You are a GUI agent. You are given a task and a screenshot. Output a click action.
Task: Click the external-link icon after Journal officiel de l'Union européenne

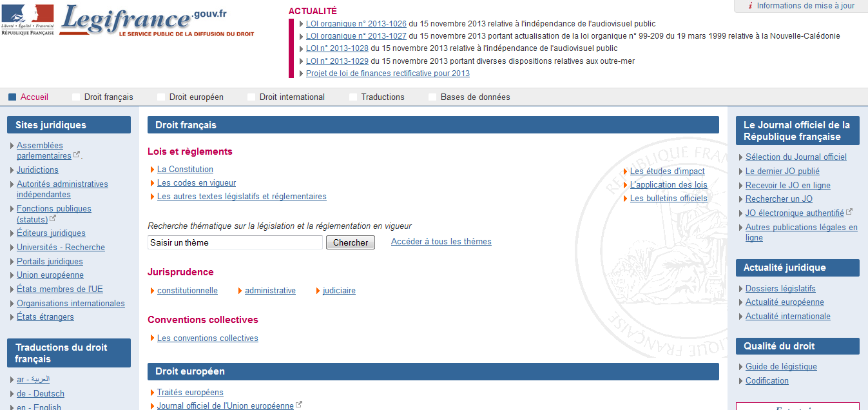pos(299,405)
